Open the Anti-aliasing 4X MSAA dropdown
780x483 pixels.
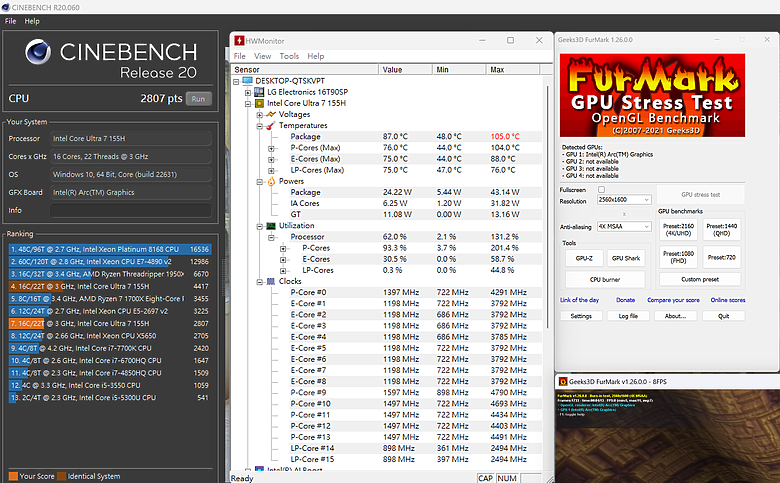[624, 226]
